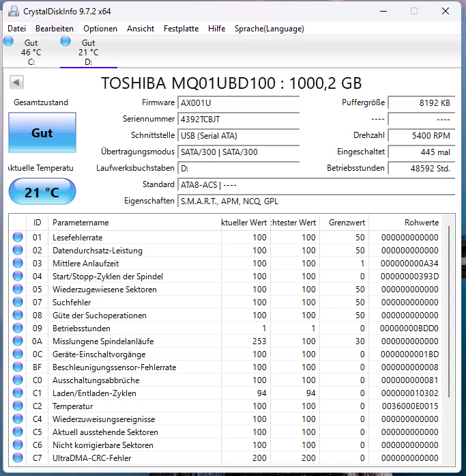Click status orb of Datendurchsatz-Leistung row
The width and height of the screenshot is (466, 476).
pos(18,250)
